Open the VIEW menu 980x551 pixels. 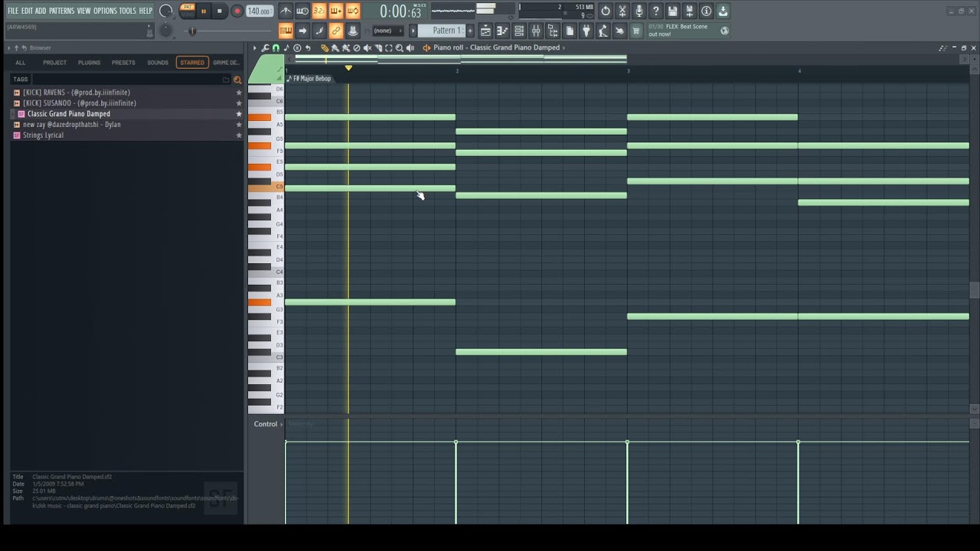[x=83, y=11]
